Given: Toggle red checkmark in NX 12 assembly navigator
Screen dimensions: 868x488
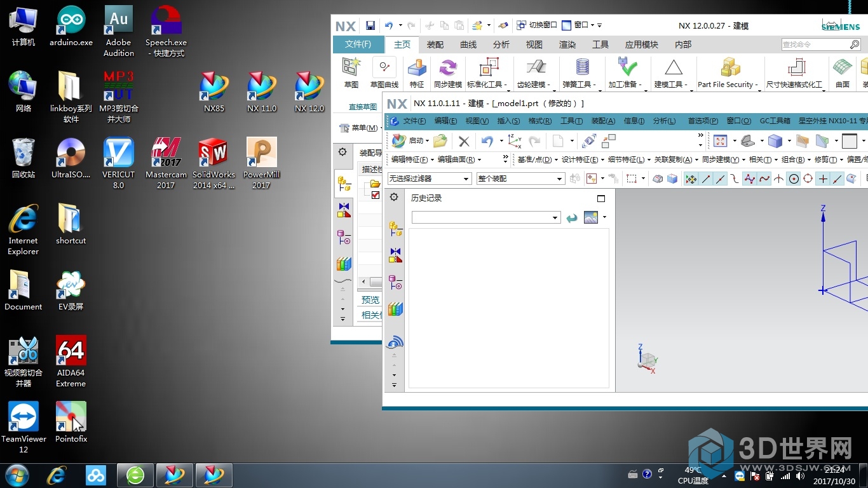Looking at the screenshot, I should click(376, 195).
